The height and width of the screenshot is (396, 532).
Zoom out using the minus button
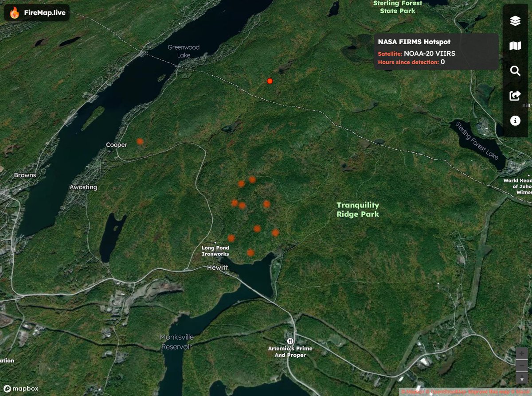click(x=521, y=365)
